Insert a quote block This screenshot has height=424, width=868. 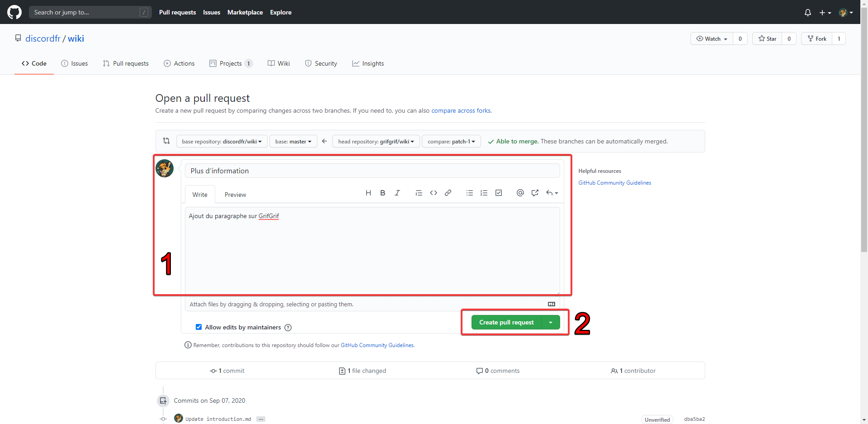(419, 193)
